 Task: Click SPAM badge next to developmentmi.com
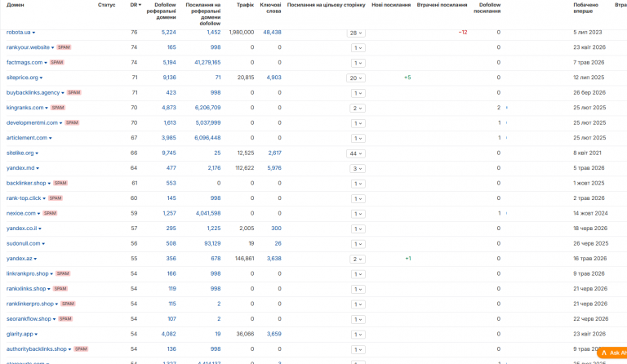coord(72,123)
